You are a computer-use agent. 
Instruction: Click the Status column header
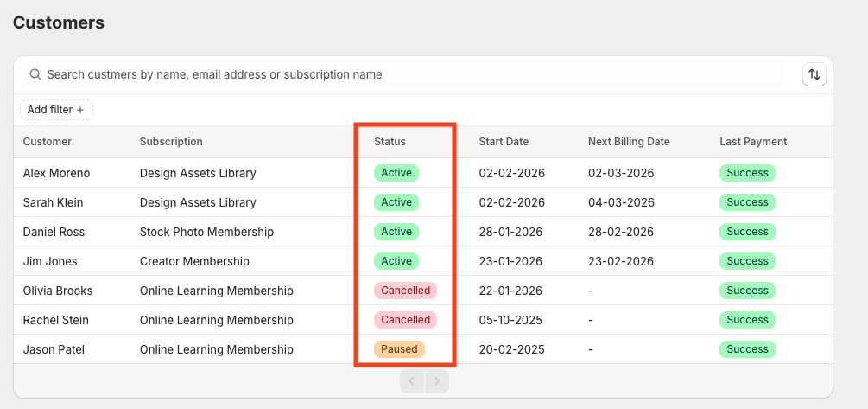[390, 142]
